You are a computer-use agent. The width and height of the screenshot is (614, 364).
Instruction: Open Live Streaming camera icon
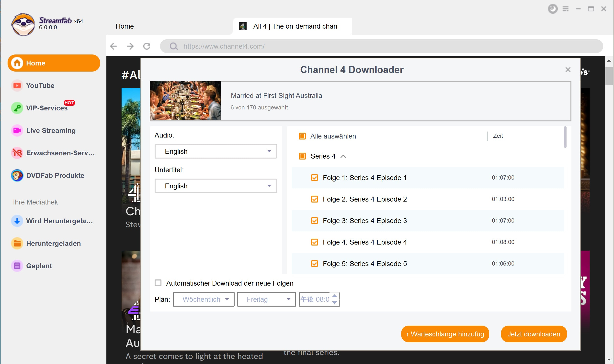(17, 130)
